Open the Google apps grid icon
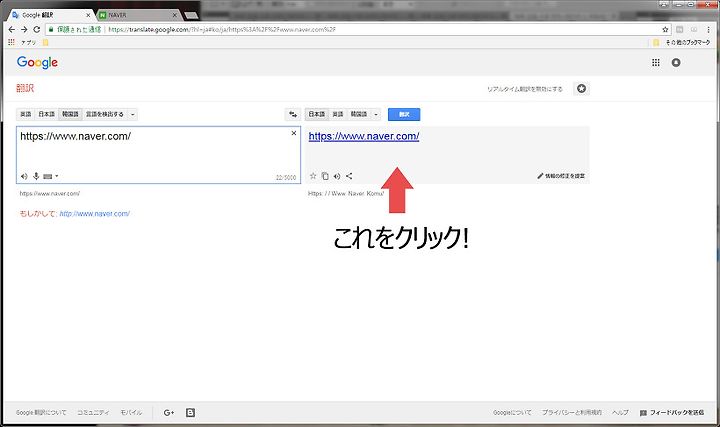This screenshot has height=427, width=720. click(656, 62)
